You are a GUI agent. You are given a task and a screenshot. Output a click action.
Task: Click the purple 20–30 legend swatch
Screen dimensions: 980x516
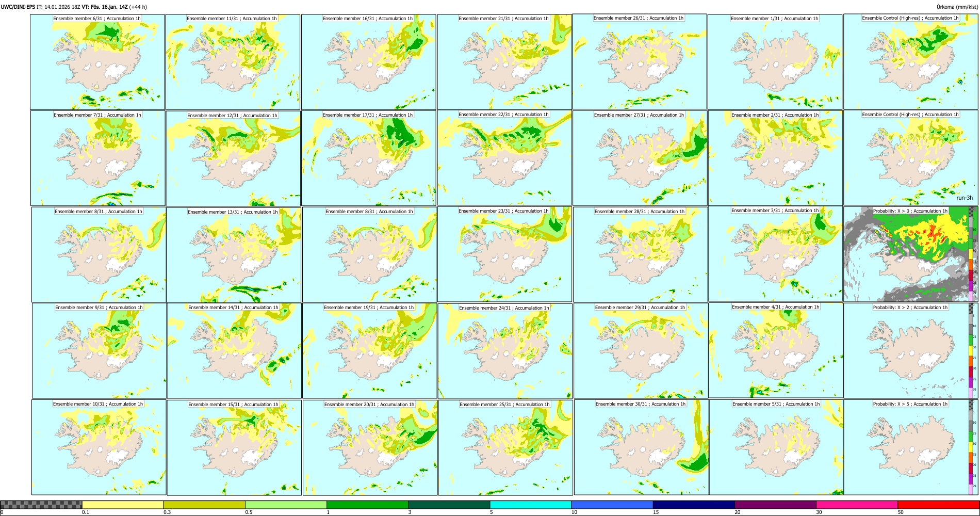tap(775, 505)
